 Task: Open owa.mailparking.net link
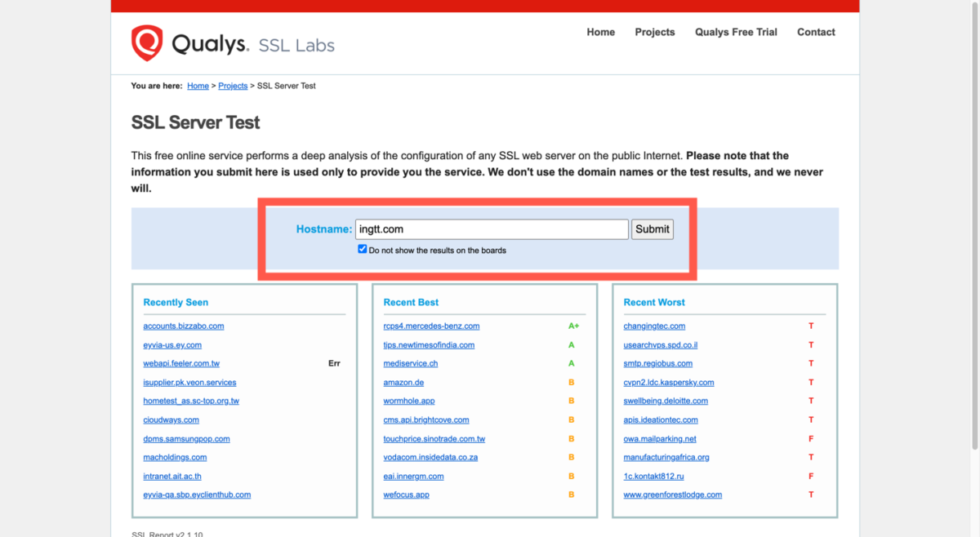[x=660, y=438]
